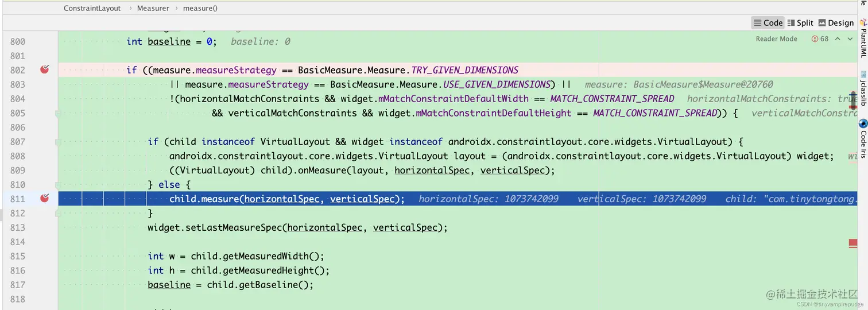Click child.measure call on line 811
This screenshot has height=310, width=868.
click(203, 199)
